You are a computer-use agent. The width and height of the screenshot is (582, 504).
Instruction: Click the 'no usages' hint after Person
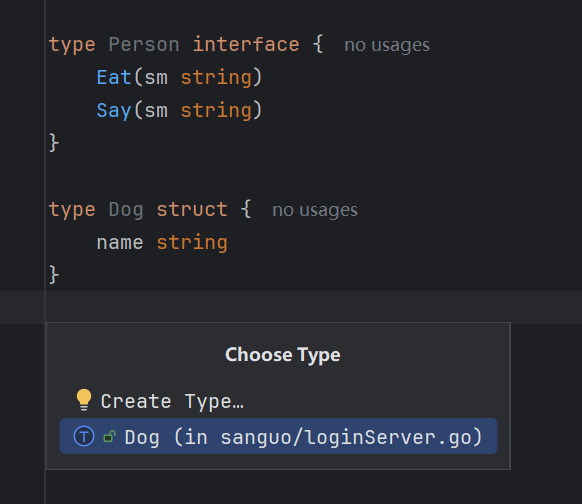pos(387,45)
